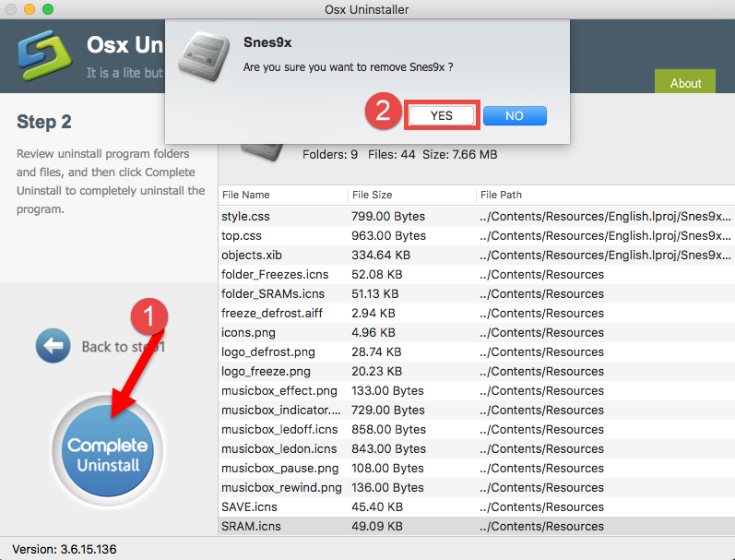Select the SRAM.icns row
735x560 pixels.
tap(476, 526)
